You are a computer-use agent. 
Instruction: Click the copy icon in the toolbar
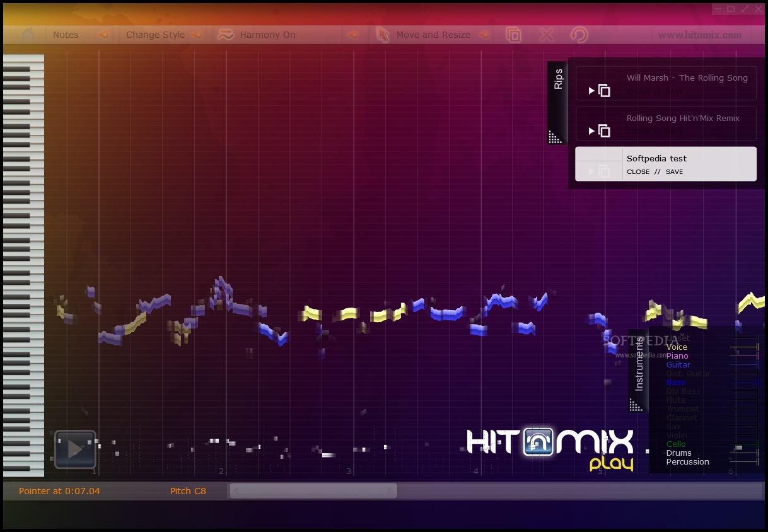pos(514,35)
